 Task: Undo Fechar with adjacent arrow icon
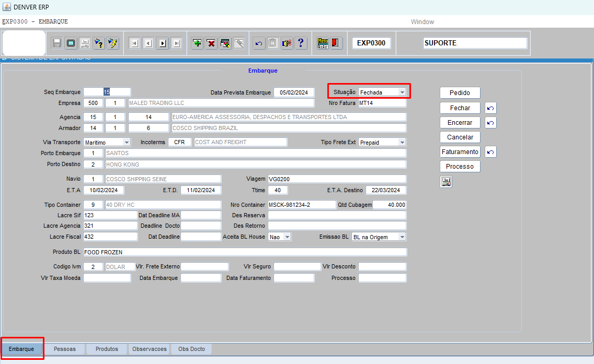490,108
